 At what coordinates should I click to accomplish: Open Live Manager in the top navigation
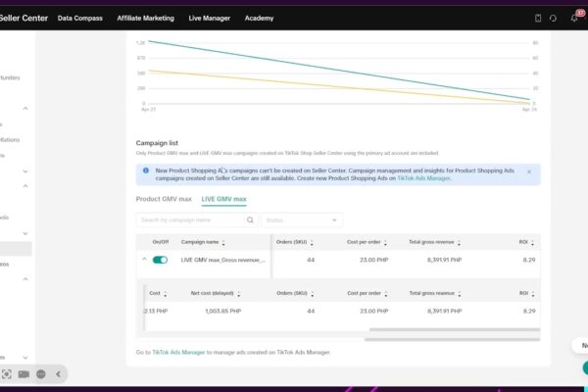210,18
